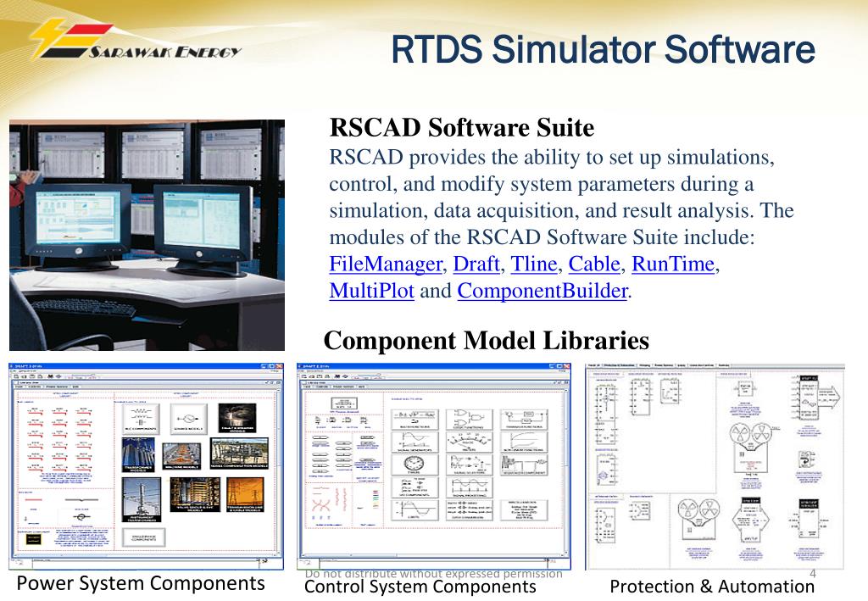The height and width of the screenshot is (601, 868).
Task: Click the Cable module link
Action: pos(594,264)
